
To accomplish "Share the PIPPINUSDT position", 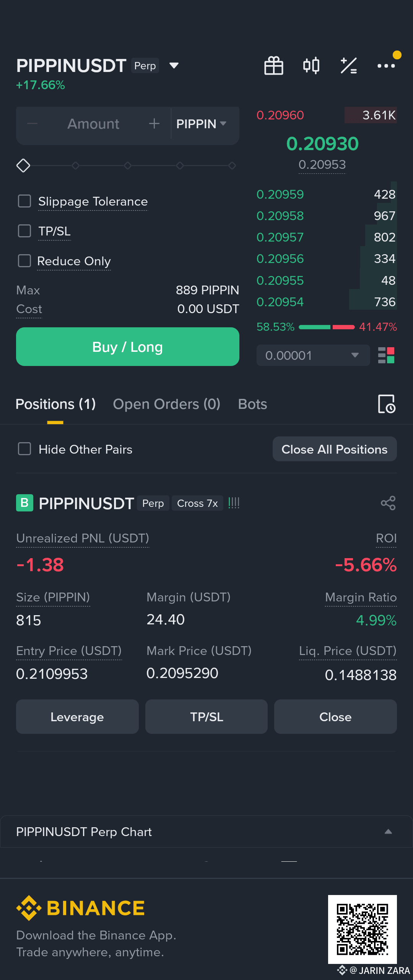I will click(388, 503).
